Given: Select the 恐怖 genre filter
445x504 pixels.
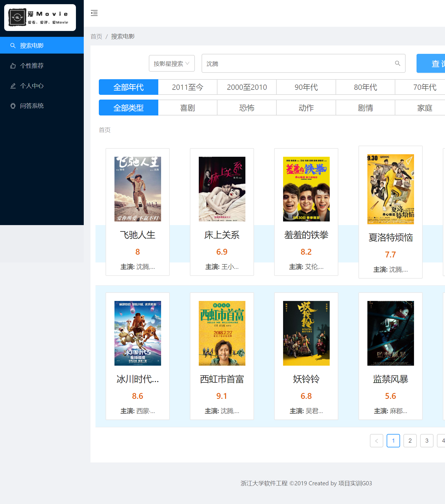Looking at the screenshot, I should (x=247, y=108).
